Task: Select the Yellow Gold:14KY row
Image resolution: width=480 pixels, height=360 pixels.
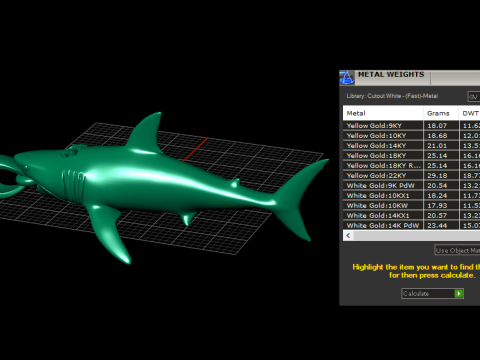Action: (x=411, y=146)
